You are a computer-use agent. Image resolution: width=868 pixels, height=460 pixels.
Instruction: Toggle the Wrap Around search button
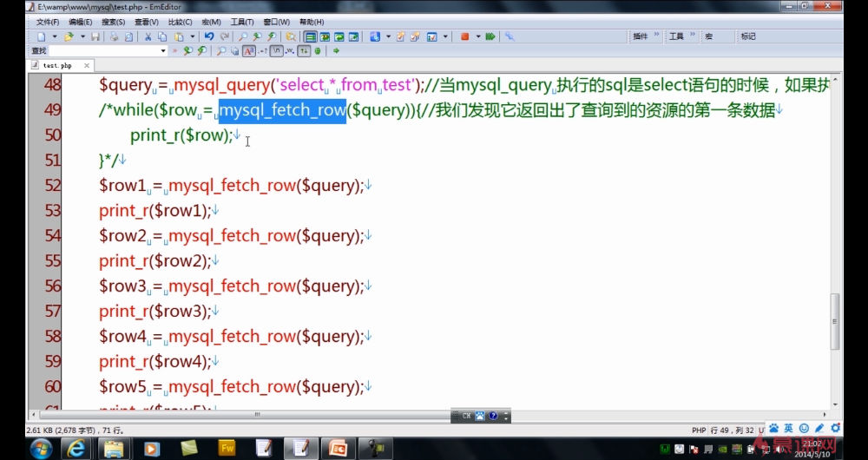[x=304, y=51]
